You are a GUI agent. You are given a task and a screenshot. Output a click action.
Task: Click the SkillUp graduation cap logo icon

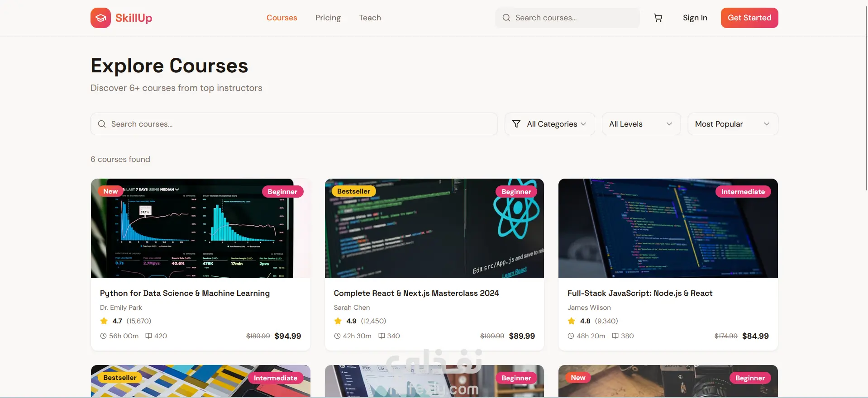100,18
